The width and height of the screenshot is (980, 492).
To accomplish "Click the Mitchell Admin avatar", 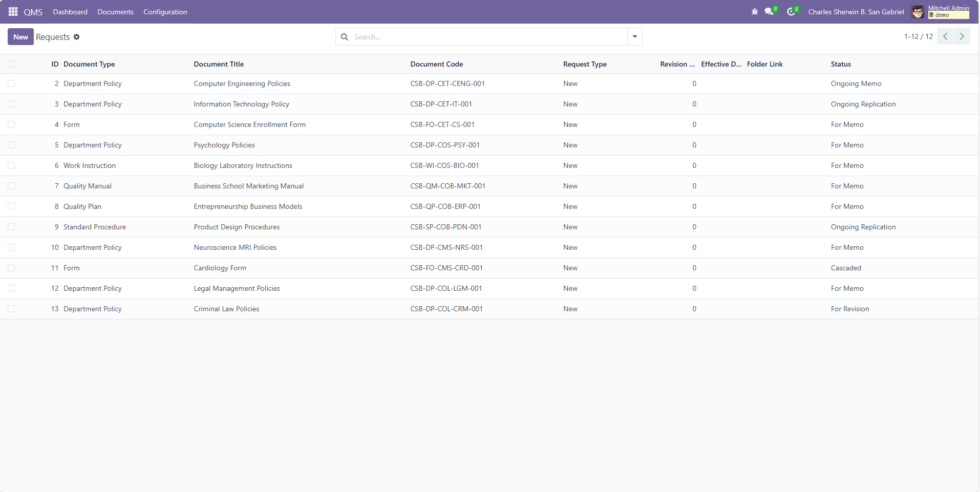I will tap(918, 12).
